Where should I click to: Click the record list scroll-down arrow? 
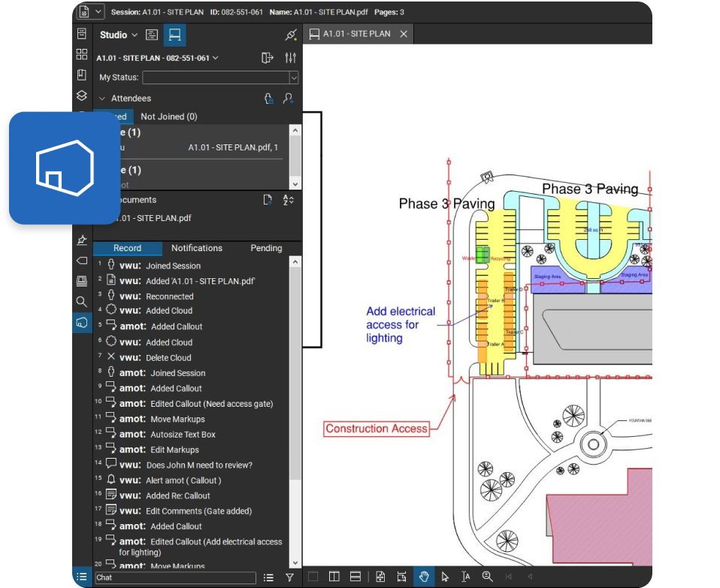pos(295,562)
